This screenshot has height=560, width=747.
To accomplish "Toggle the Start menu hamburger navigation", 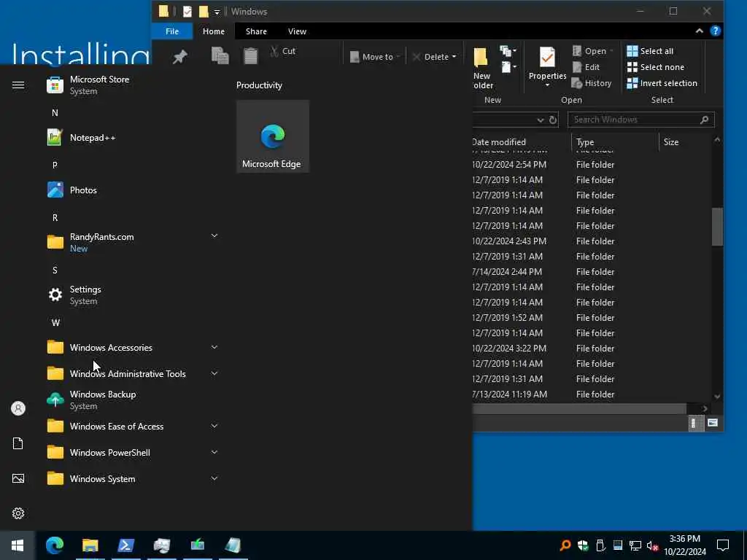I will [x=18, y=85].
